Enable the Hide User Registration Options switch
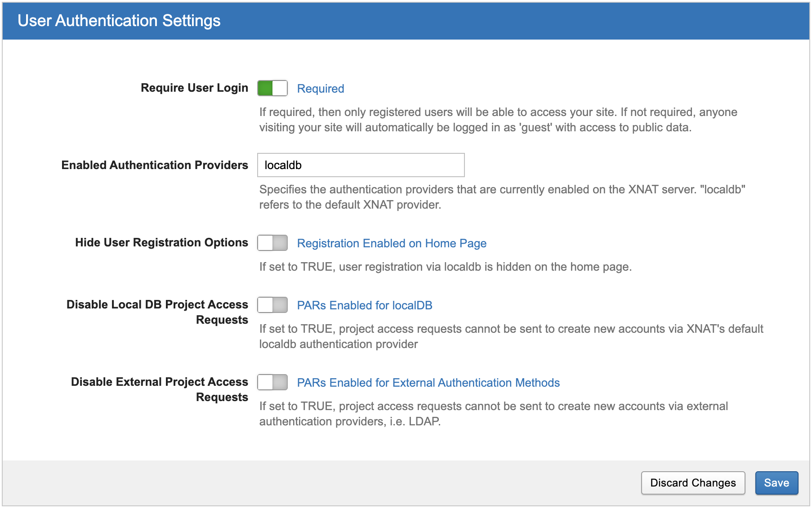This screenshot has height=509, width=812. pos(272,243)
